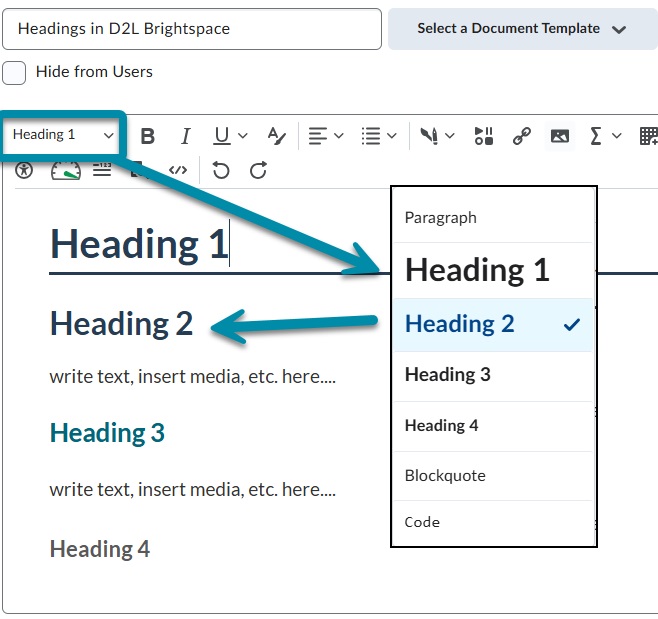Insert an image
Image resolution: width=658 pixels, height=619 pixels.
pyautogui.click(x=559, y=136)
